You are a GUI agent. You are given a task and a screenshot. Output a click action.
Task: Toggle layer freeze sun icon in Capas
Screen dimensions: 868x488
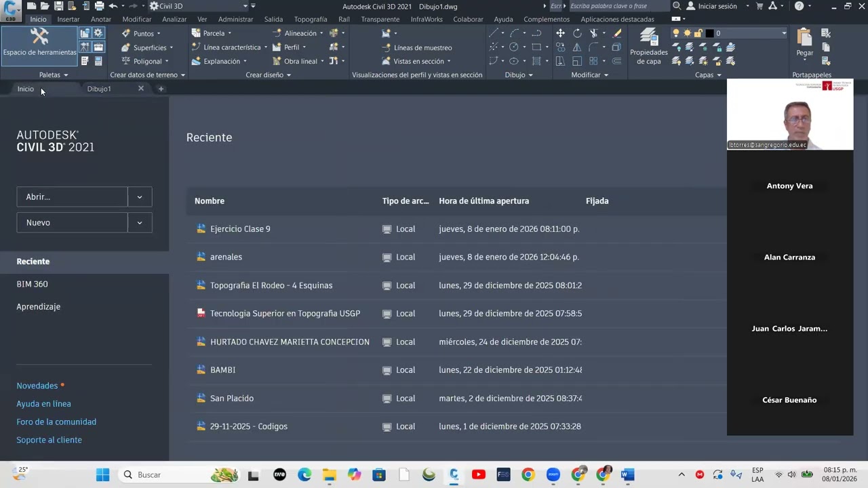pos(687,33)
